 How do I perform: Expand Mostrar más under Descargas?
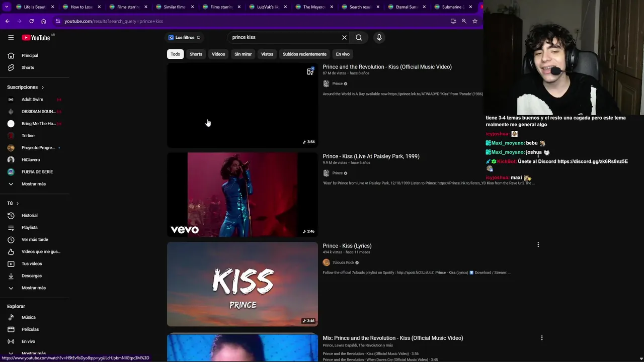pyautogui.click(x=35, y=288)
